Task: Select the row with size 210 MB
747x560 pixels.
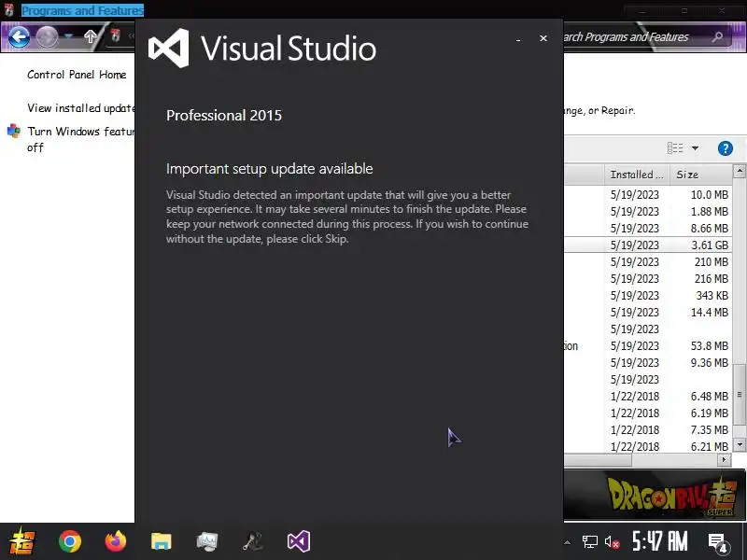Action: click(648, 262)
